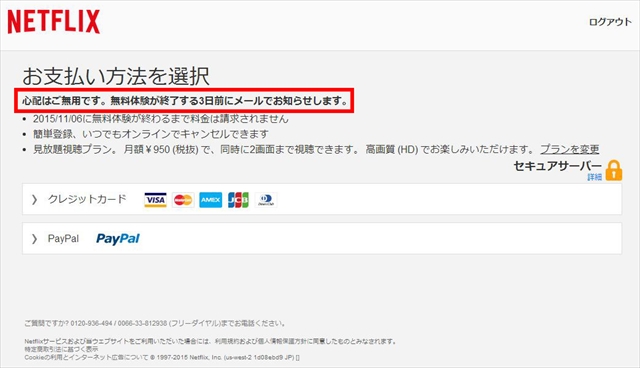Expand the クレジットカード payment option chevron
This screenshot has height=368, width=640.
34,200
